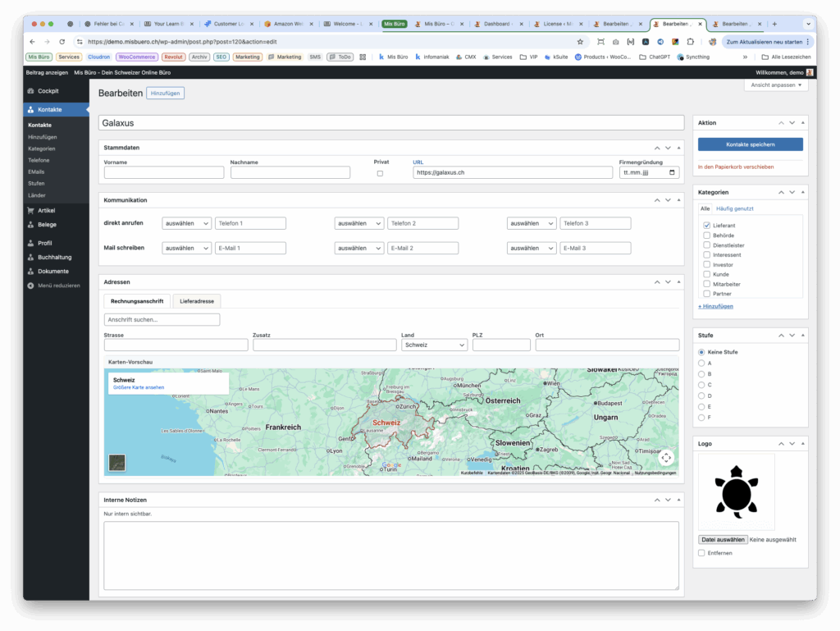This screenshot has height=631, width=840.
Task: Reload the page in browser toolbar
Action: click(62, 41)
